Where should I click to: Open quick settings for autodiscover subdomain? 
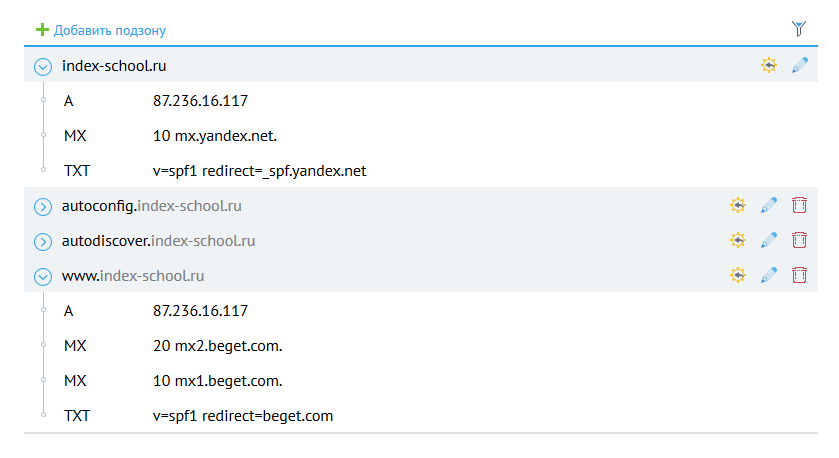[x=738, y=240]
